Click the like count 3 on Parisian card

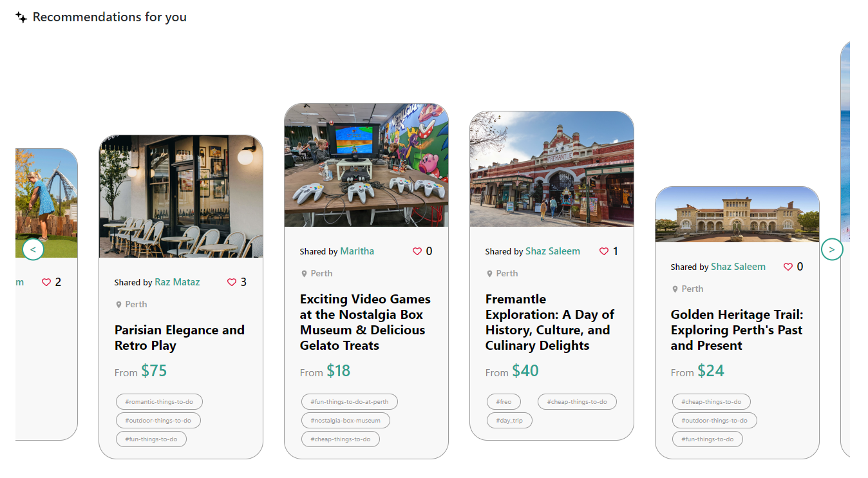tap(243, 282)
